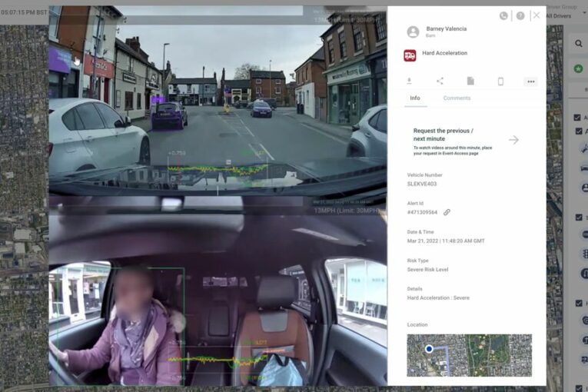Open the Location map thumbnail
The height and width of the screenshot is (392, 588).
coord(469,355)
